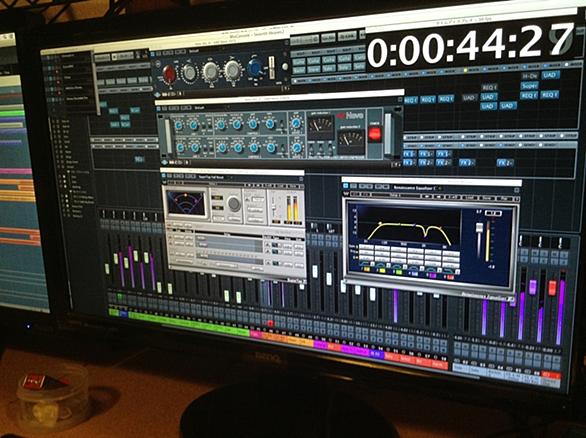Click the lower gain reduction meter on the Neve plugin
Image resolution: width=586 pixels, height=438 pixels.
351,142
